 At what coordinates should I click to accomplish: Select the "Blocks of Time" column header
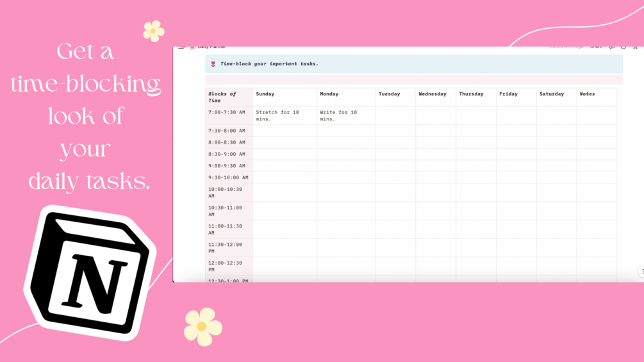(229, 97)
